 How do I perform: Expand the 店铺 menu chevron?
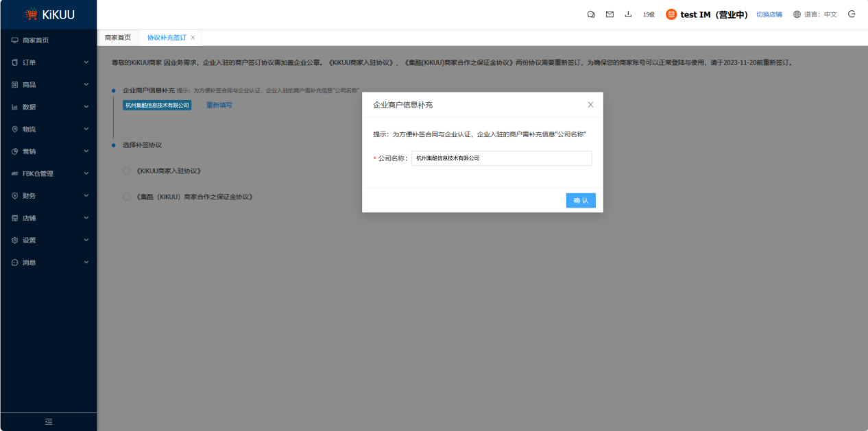click(86, 218)
